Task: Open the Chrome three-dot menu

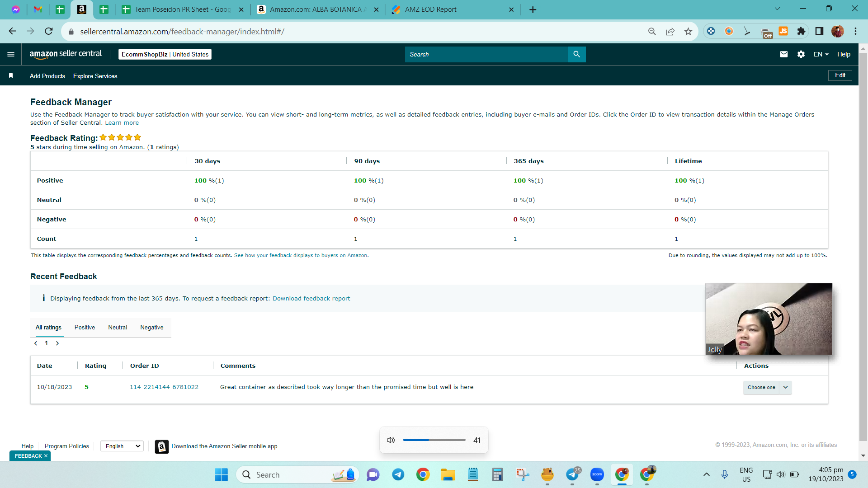Action: pyautogui.click(x=855, y=31)
